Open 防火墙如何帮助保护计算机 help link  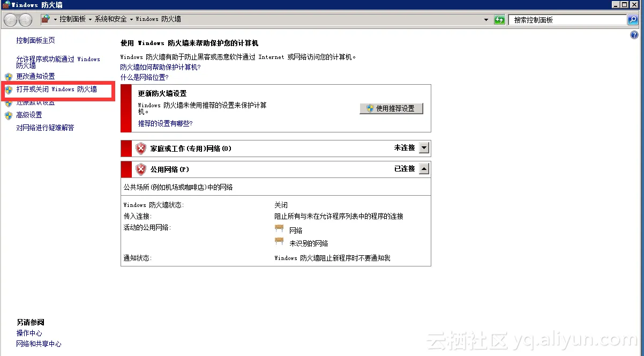160,67
